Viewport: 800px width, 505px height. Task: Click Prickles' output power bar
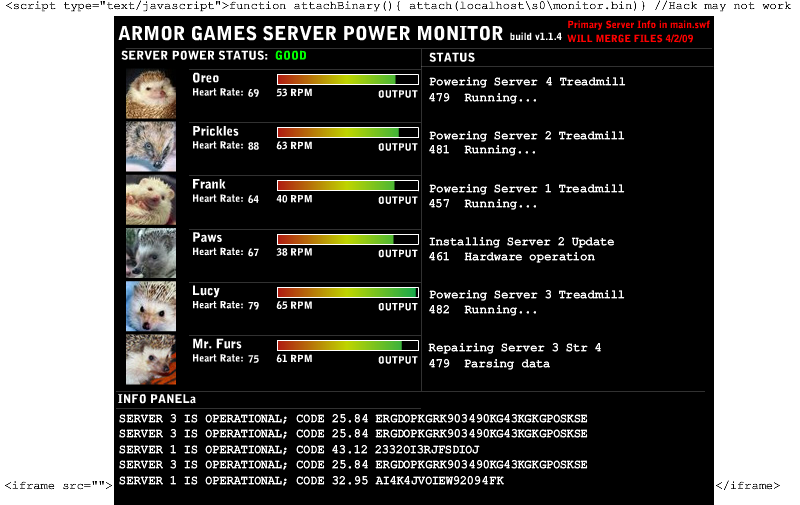[348, 133]
